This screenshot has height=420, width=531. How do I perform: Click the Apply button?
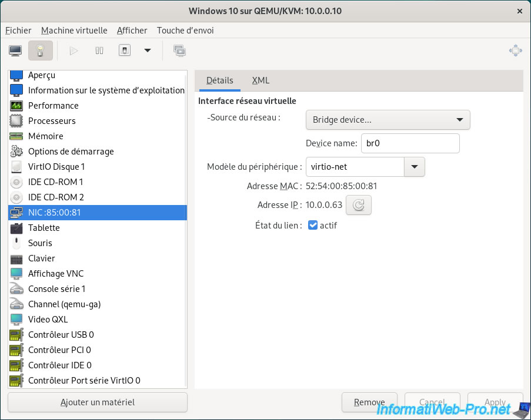pos(495,402)
